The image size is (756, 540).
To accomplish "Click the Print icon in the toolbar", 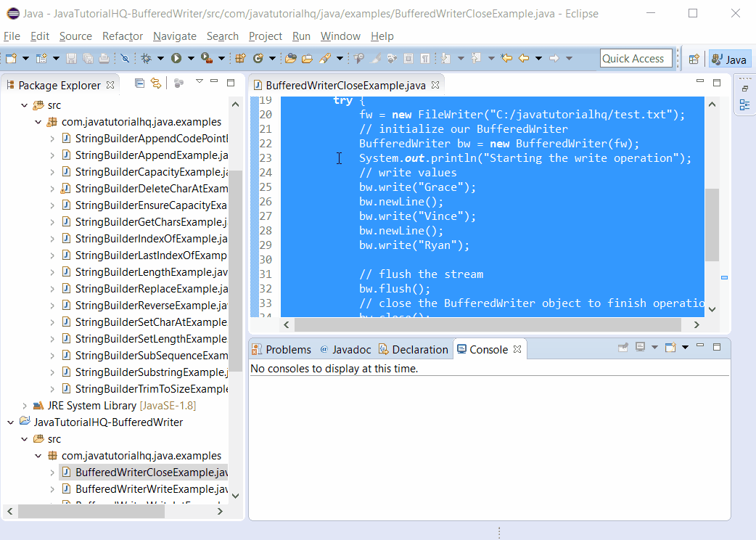I will (x=104, y=58).
